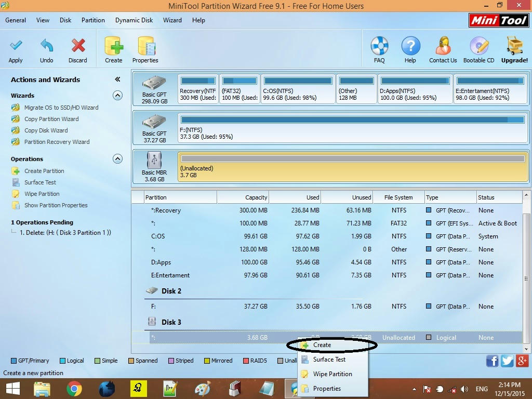This screenshot has height=399, width=532.
Task: Start the Partition Recovery Wizard
Action: point(57,142)
